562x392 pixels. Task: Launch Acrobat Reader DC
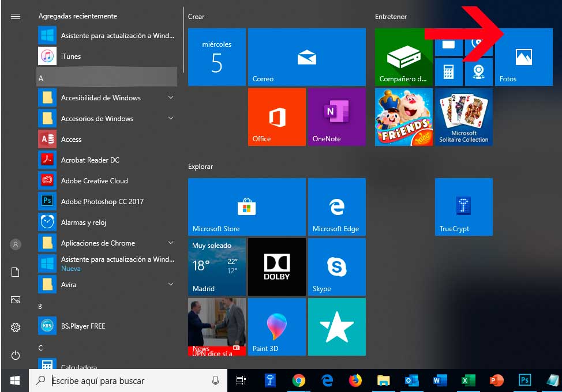[107, 160]
